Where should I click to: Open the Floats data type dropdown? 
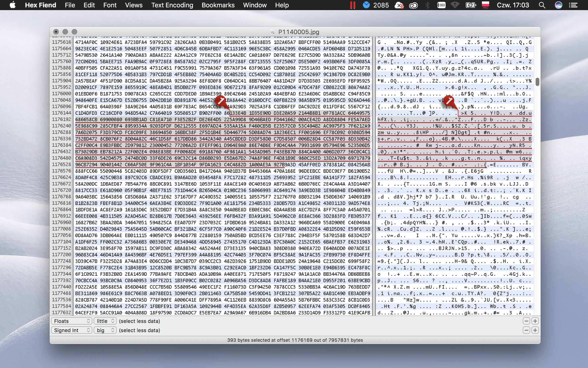click(72, 321)
